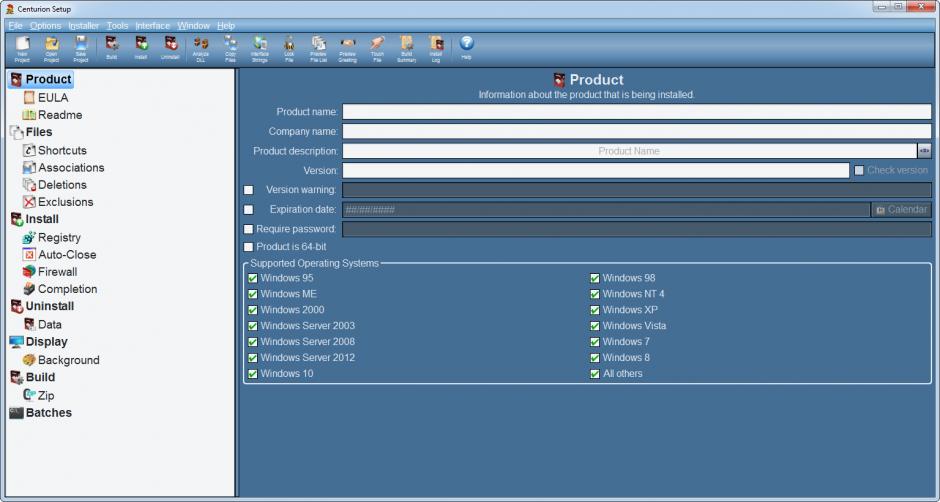The width and height of the screenshot is (940, 502).
Task: Click the Save Project toolbar icon
Action: coord(81,49)
